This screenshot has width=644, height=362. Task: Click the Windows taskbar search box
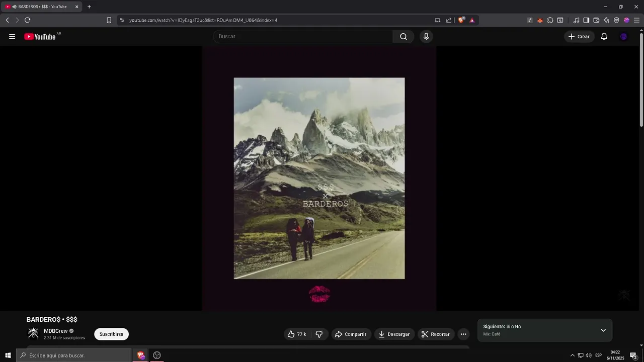click(74, 355)
